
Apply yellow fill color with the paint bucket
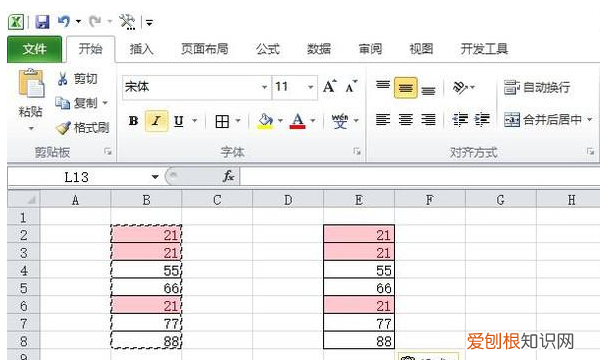tap(265, 121)
